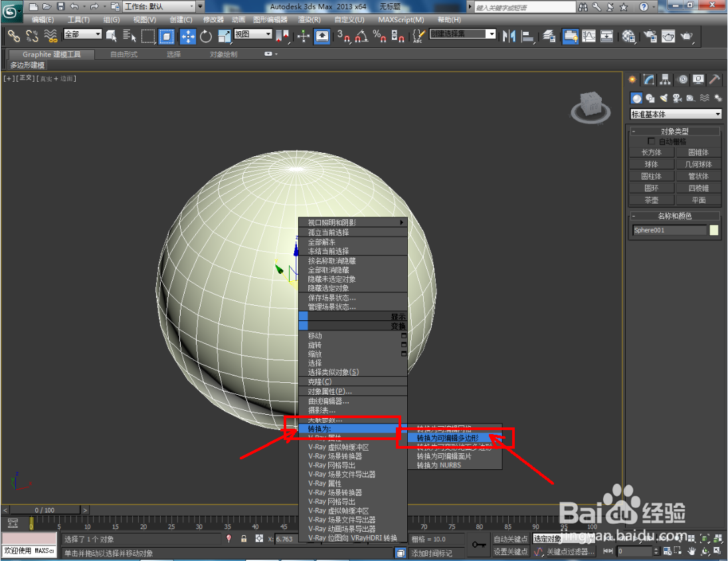Switch to the Shapes creation category

click(650, 98)
